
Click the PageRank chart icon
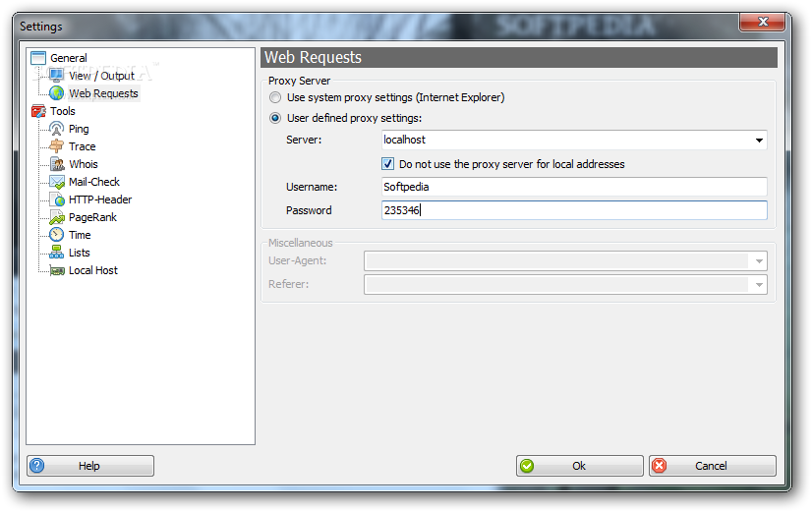click(x=56, y=217)
